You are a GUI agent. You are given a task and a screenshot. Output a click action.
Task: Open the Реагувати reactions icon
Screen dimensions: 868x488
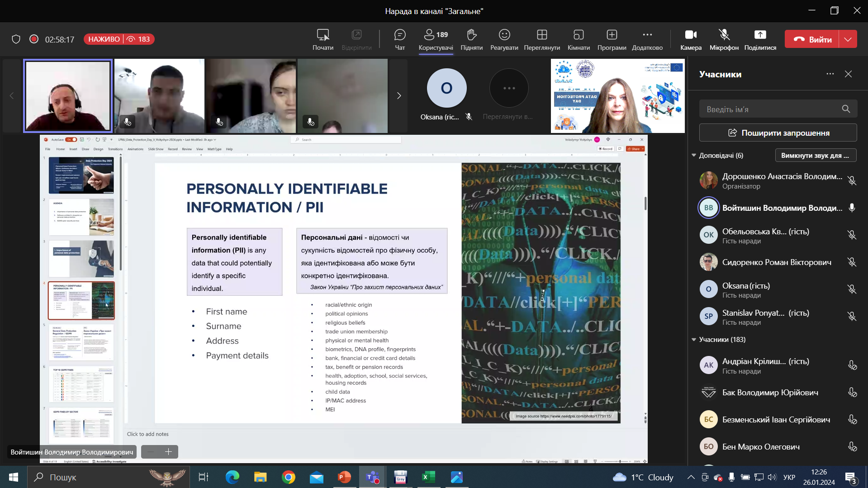coord(504,39)
